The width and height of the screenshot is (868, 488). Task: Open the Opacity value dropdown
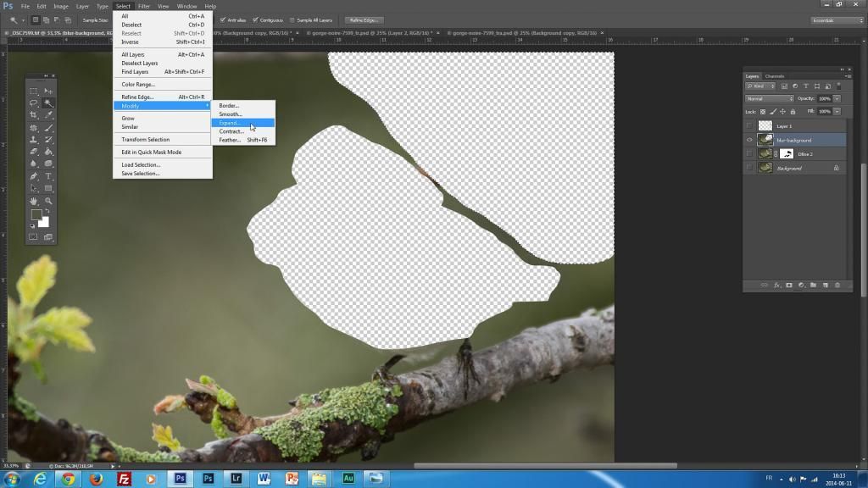point(836,98)
